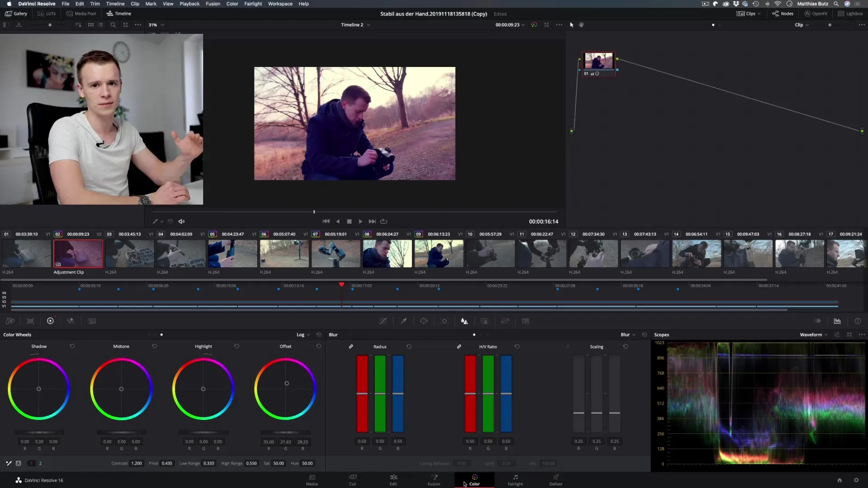Viewport: 868px width, 488px height.
Task: Open the Camera Raw palette icon
Action: pos(10,321)
